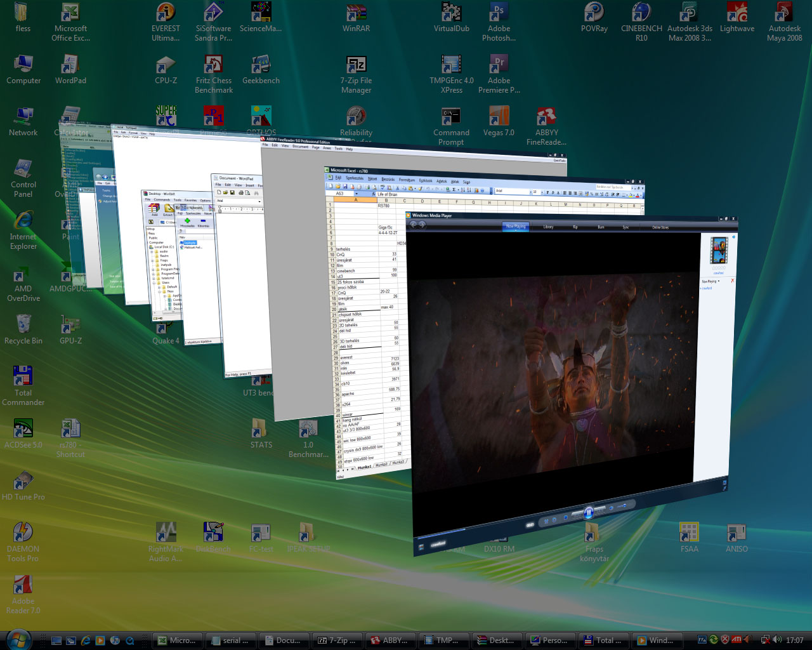812x650 pixels.
Task: Open the Formátum menu in Excel
Action: click(407, 180)
